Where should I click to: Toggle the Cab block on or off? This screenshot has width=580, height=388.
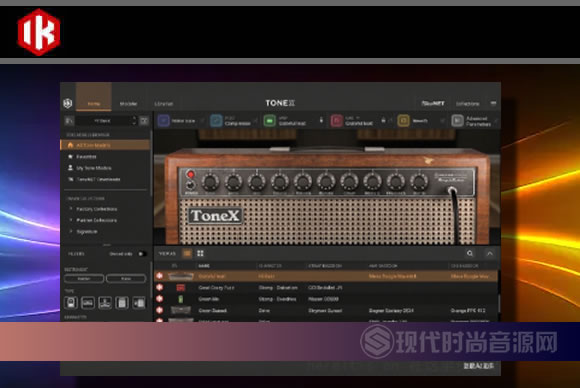pos(391,121)
